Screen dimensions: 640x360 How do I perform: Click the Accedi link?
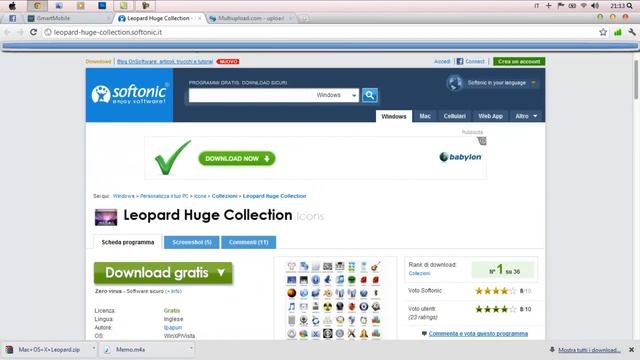tap(442, 61)
